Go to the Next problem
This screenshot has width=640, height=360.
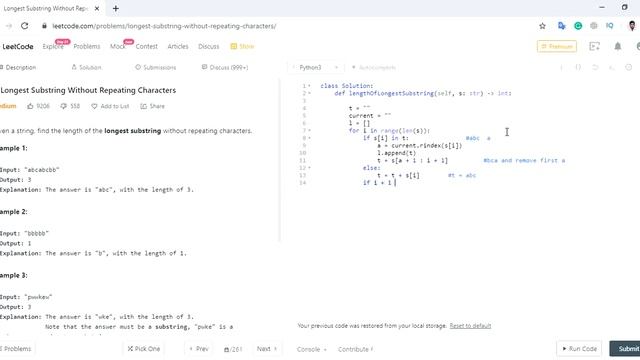(267, 349)
